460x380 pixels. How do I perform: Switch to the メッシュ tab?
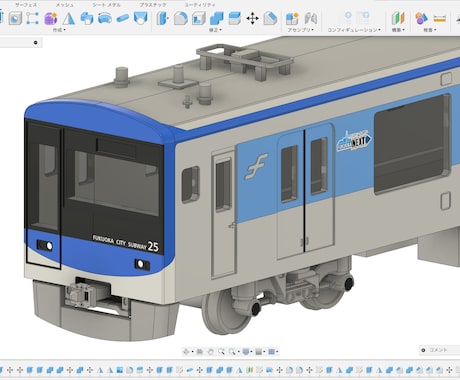tap(64, 5)
